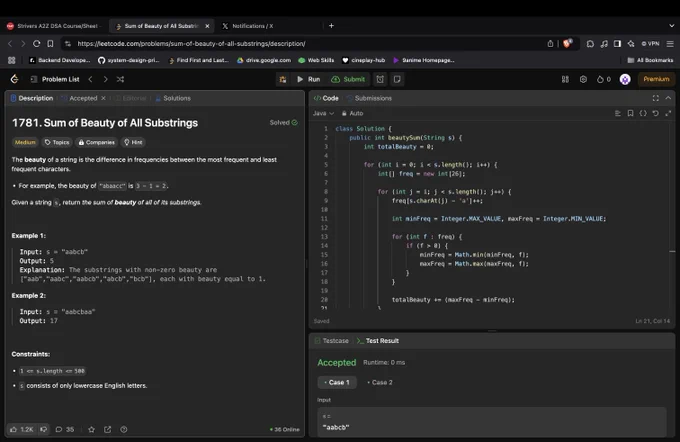This screenshot has height=442, width=680.
Task: View the streak fire counter
Action: [604, 79]
